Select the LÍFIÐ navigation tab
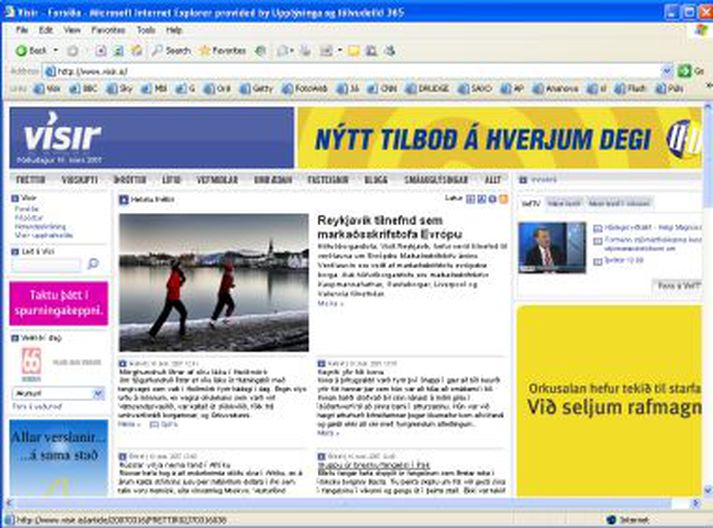Viewport: 713px width, 528px height. pos(171,180)
